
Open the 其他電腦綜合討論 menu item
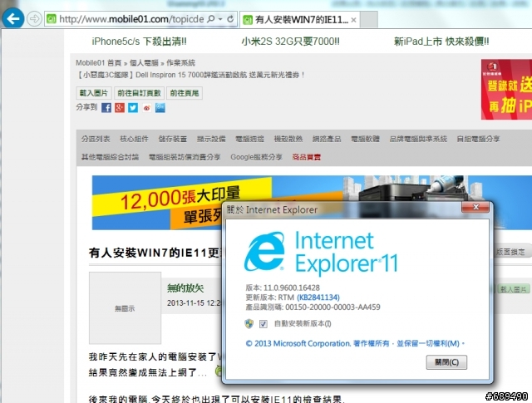(110, 157)
